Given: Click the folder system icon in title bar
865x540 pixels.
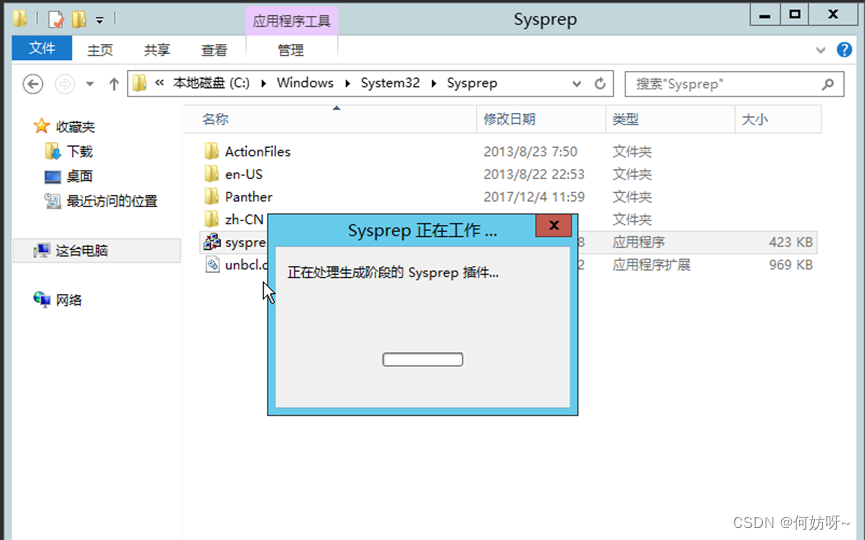Looking at the screenshot, I should coord(20,18).
